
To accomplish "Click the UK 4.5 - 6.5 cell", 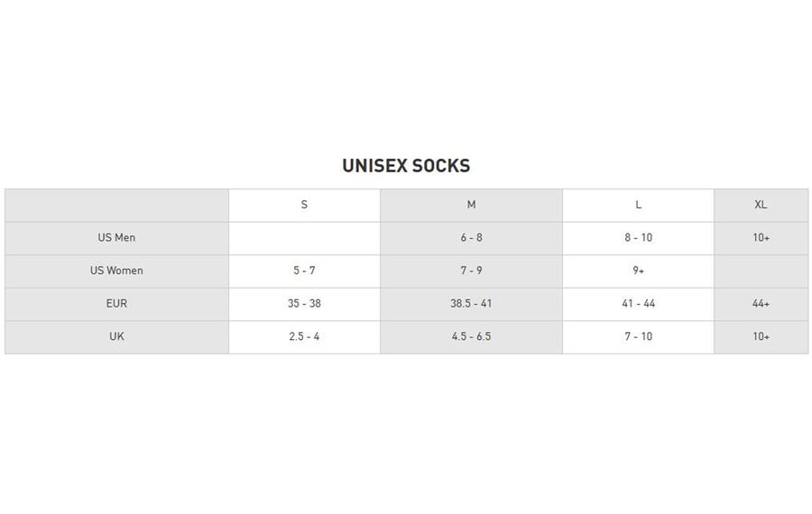I will pyautogui.click(x=471, y=336).
